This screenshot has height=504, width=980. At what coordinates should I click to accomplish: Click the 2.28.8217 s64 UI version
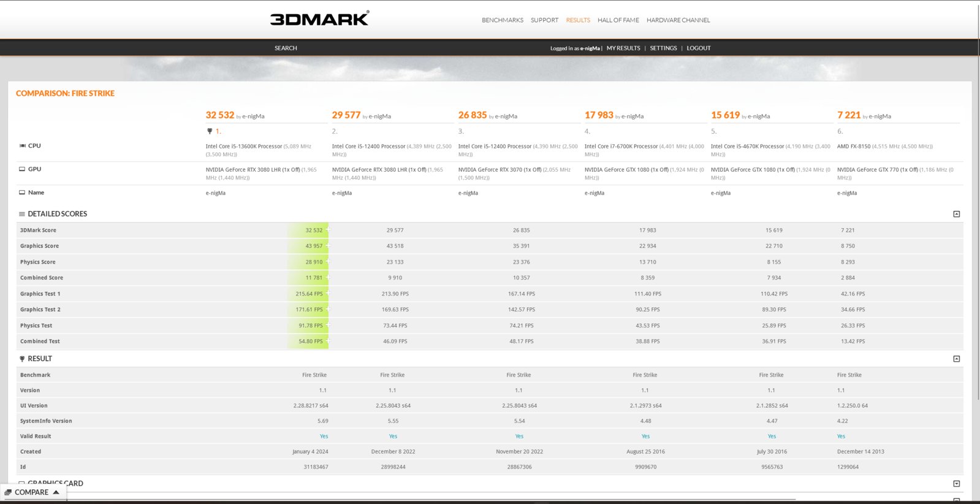pyautogui.click(x=311, y=406)
